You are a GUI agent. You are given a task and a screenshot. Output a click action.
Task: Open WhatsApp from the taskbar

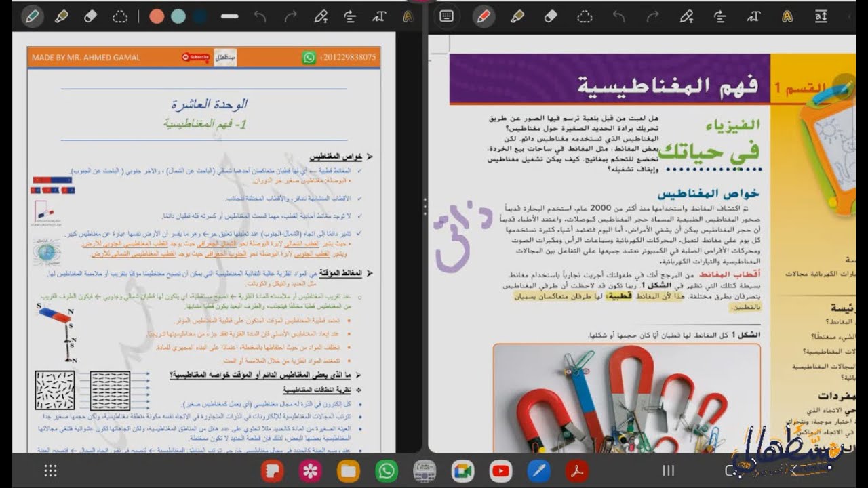[x=387, y=471]
